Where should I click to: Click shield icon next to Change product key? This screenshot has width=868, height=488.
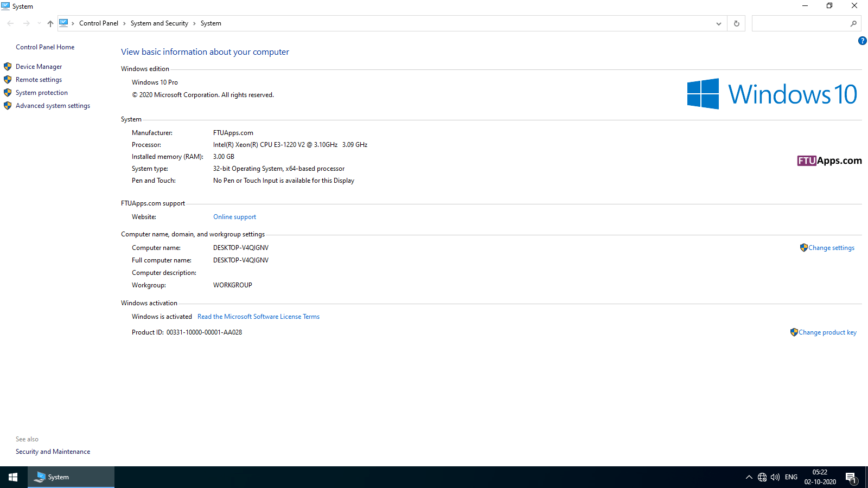click(794, 332)
